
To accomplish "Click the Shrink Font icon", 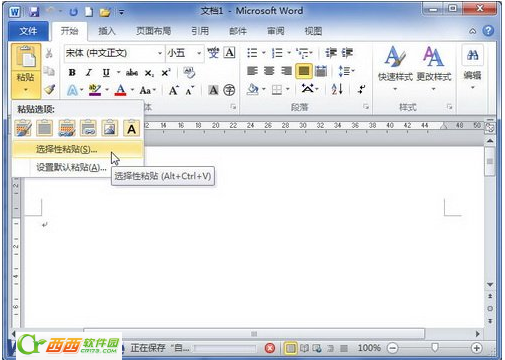I will tap(190, 90).
